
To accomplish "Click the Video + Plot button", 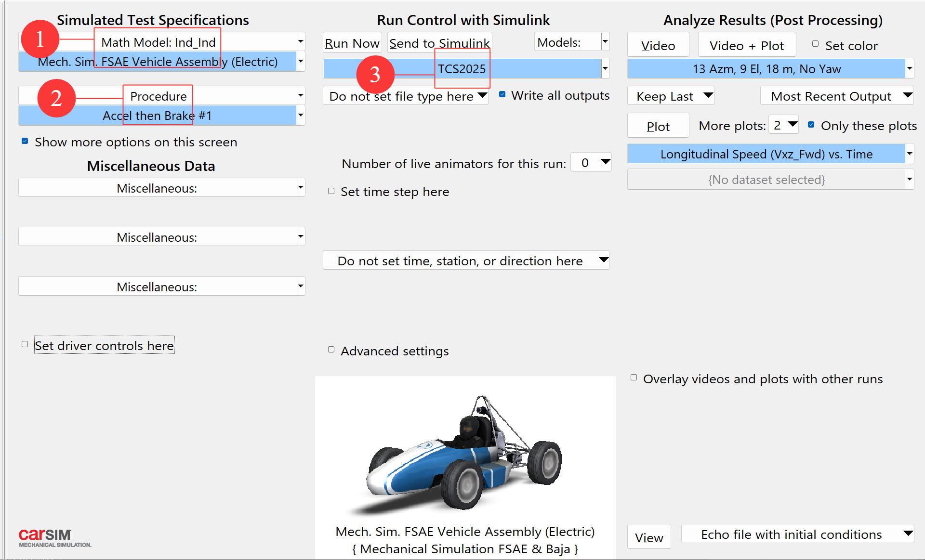I will pos(746,46).
